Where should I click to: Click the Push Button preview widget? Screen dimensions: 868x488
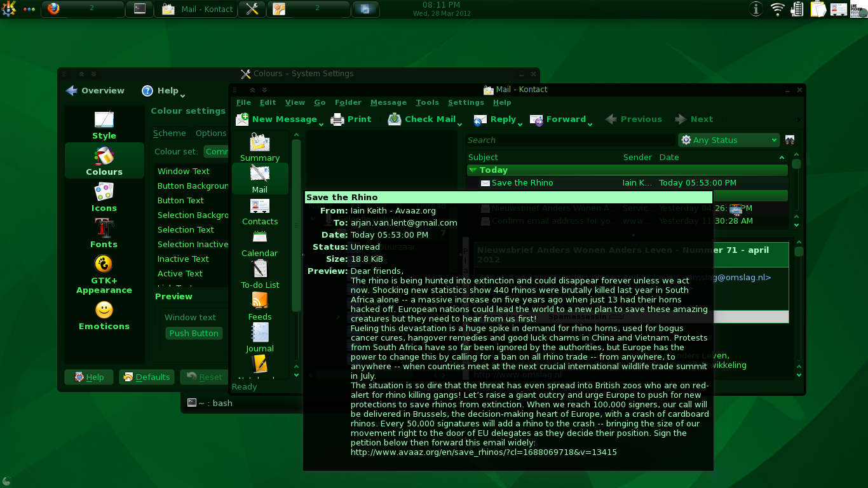[194, 333]
